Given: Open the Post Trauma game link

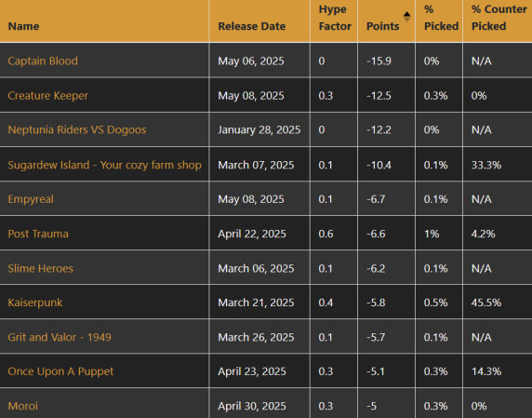Looking at the screenshot, I should click(x=38, y=234).
